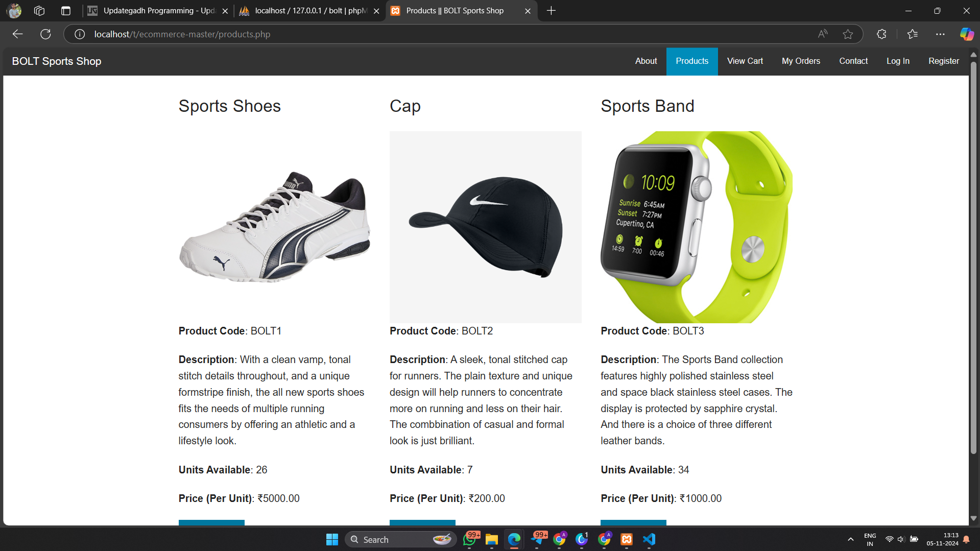
Task: Start Read aloud for the page
Action: point(822,34)
